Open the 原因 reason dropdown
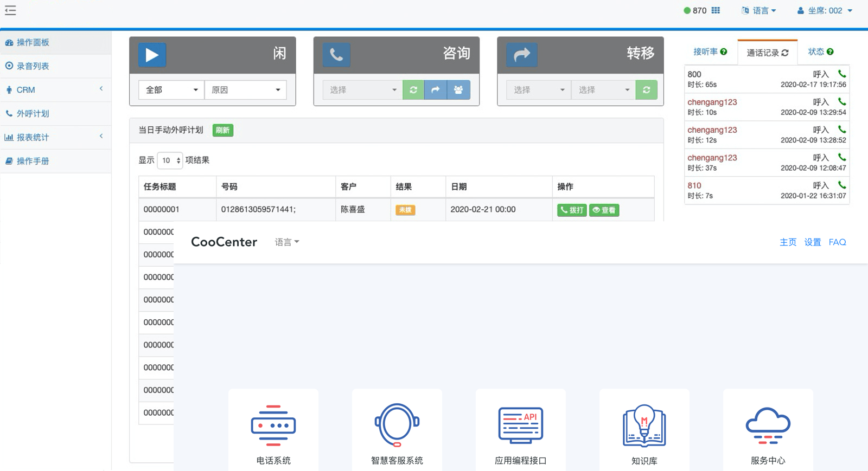Viewport: 868px width, 471px height. pos(245,90)
